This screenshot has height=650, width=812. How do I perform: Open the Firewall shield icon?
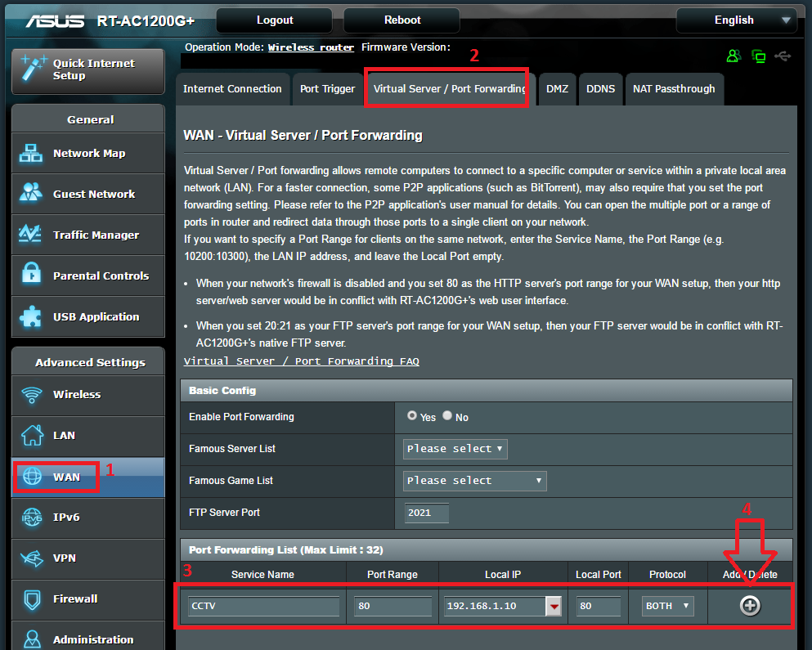coord(32,598)
